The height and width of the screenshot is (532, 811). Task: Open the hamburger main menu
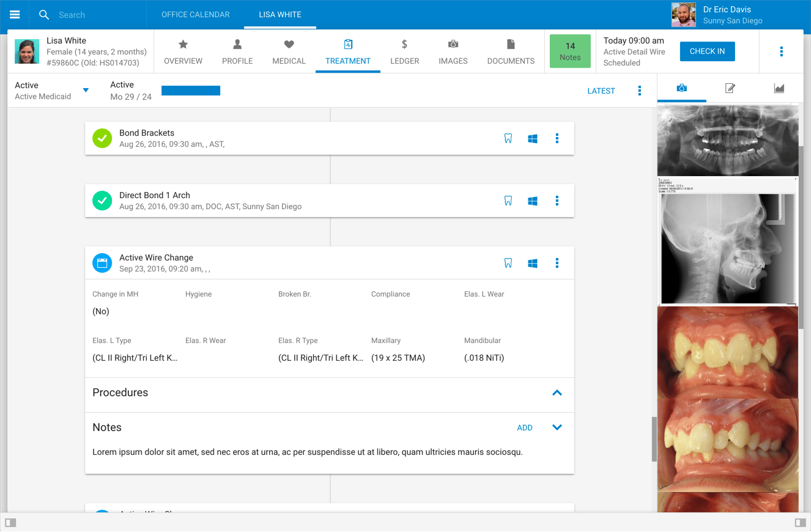15,15
